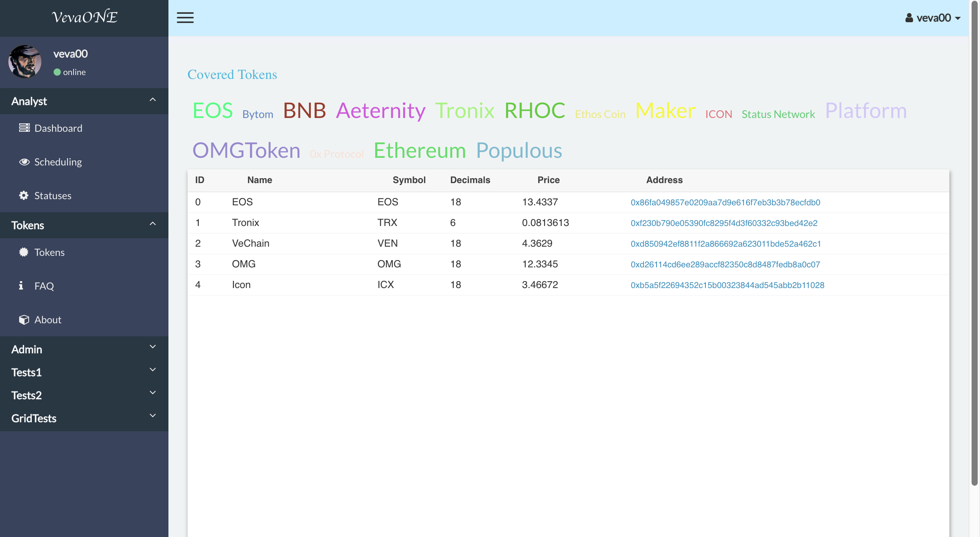
Task: Click Platform in the token cloud
Action: (x=866, y=110)
